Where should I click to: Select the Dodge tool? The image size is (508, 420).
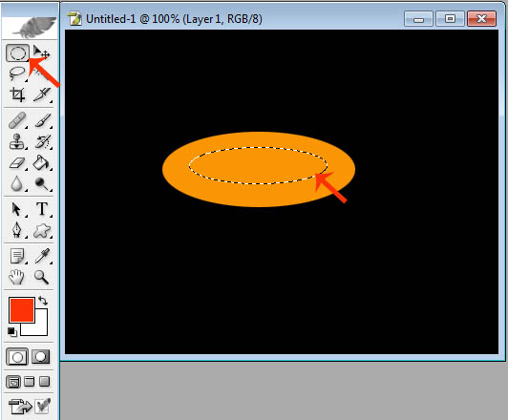(x=42, y=184)
